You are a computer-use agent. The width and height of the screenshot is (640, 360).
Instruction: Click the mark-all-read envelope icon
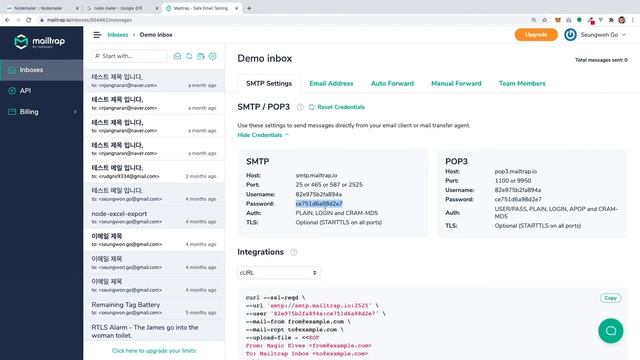point(177,56)
